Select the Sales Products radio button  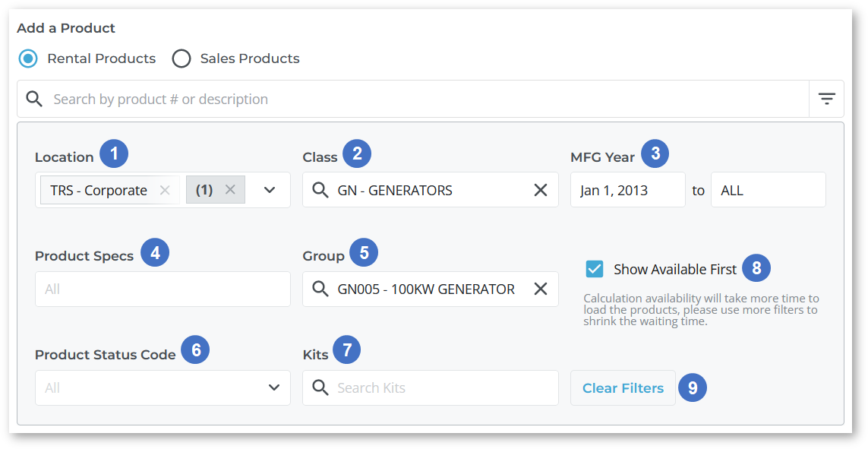(x=181, y=58)
